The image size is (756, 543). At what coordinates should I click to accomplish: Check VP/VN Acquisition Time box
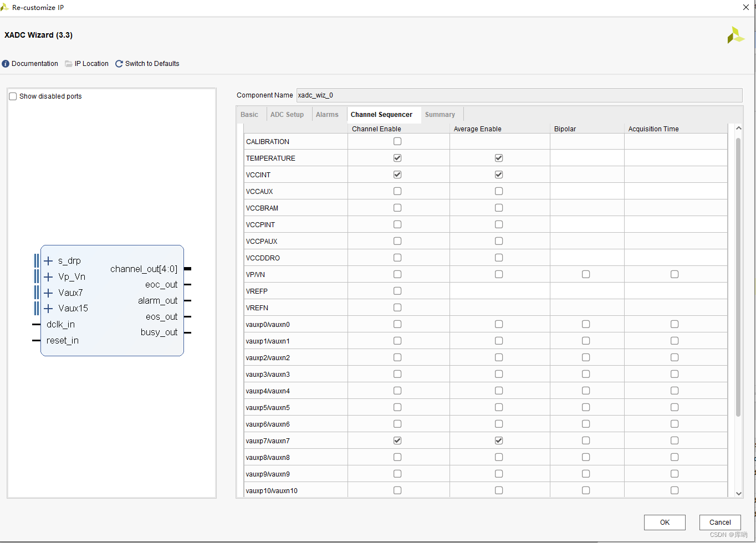pos(675,274)
